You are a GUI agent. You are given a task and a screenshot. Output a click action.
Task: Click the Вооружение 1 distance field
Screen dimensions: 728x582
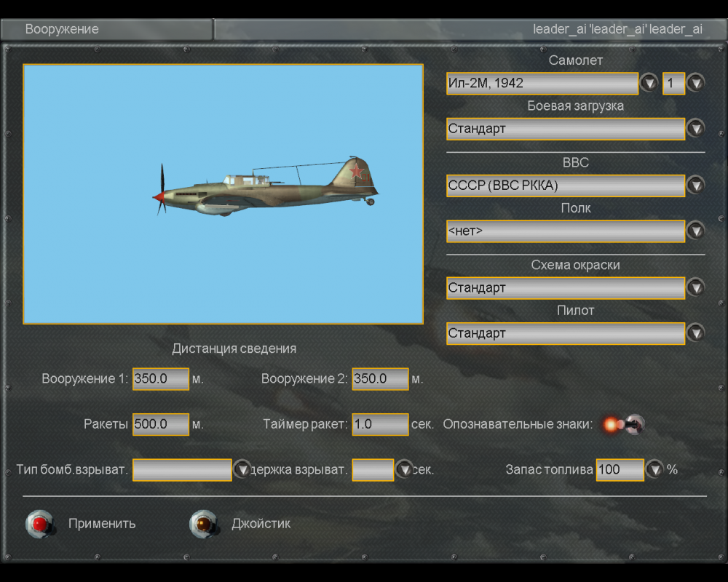(x=160, y=379)
